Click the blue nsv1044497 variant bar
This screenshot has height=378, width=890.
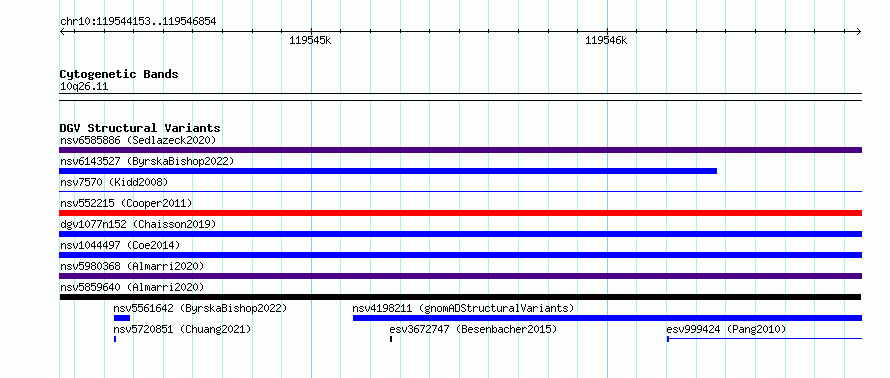click(460, 255)
